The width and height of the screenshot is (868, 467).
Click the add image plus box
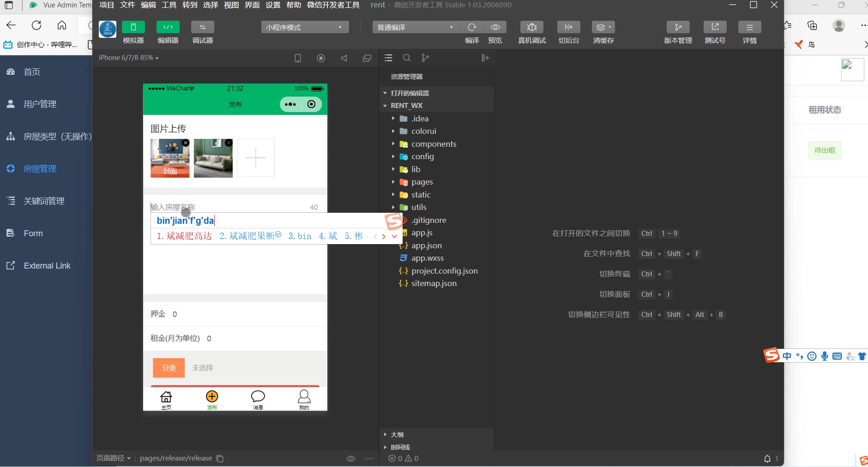pyautogui.click(x=256, y=158)
